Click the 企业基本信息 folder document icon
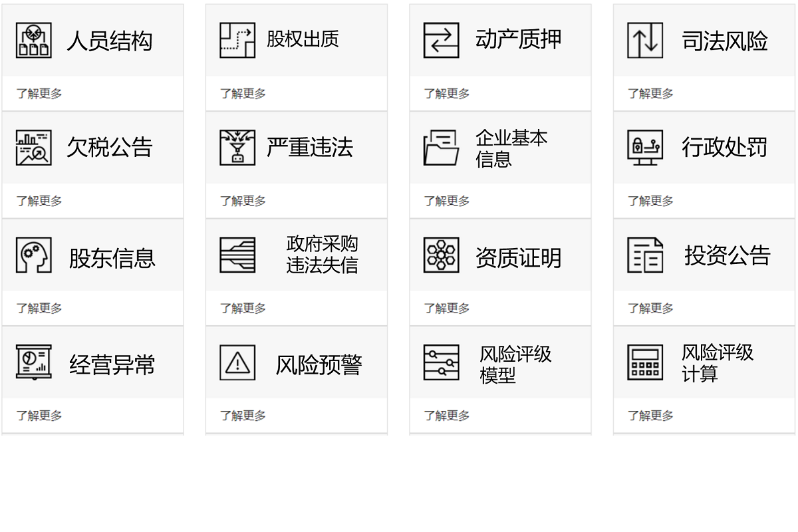798x532 pixels. click(x=440, y=148)
